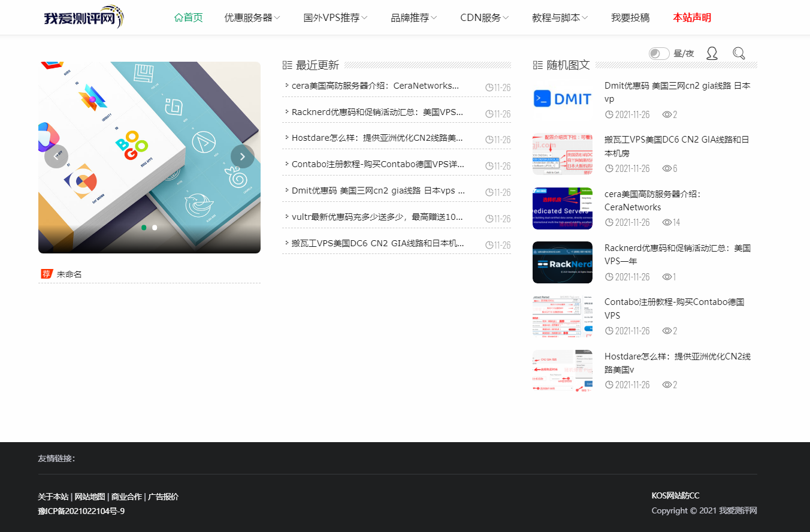Open vultr最新优惠码 article link
Screen dimensions: 810x532
pos(377,217)
